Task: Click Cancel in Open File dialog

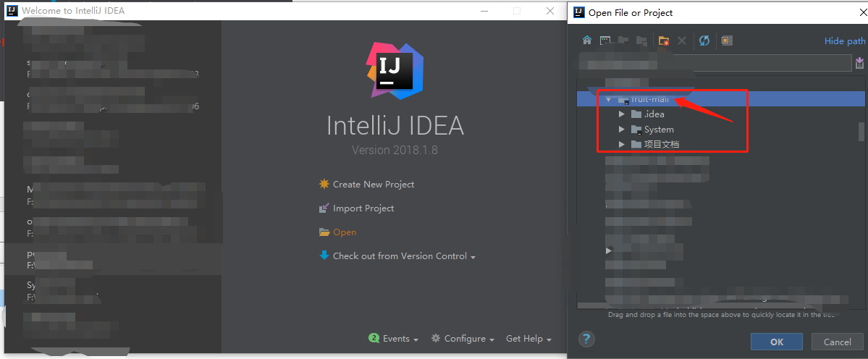Action: [837, 342]
